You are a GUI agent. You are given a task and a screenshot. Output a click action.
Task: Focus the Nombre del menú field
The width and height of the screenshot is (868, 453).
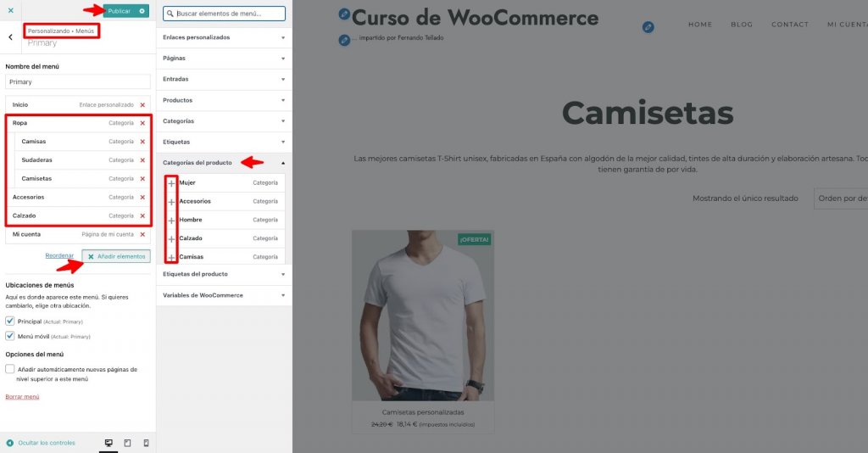pyautogui.click(x=77, y=82)
